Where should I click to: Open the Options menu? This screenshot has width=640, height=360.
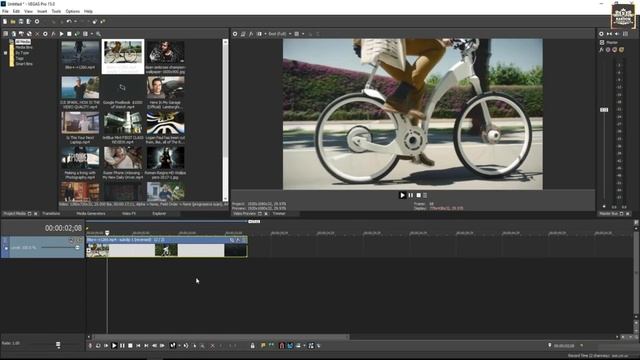point(73,11)
